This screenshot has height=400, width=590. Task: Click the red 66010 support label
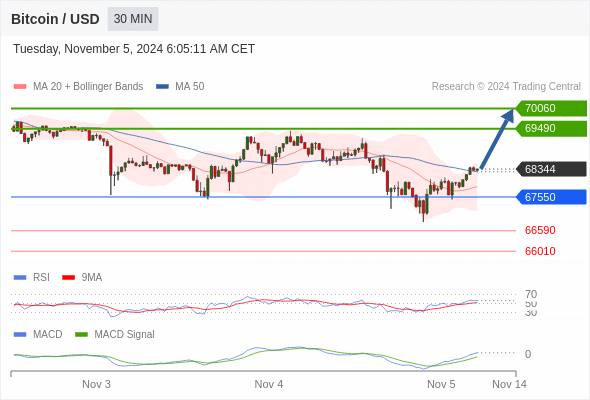pos(540,251)
